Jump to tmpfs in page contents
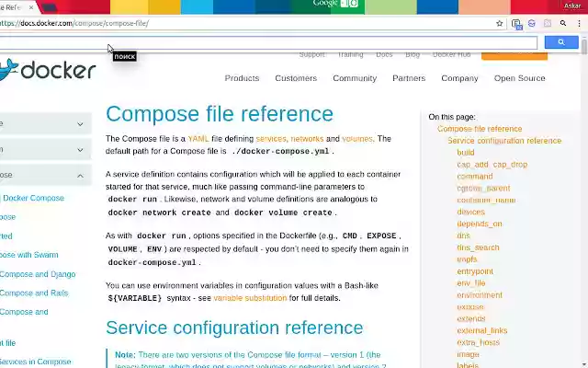Viewport: 588px width, 368px height. (x=467, y=259)
